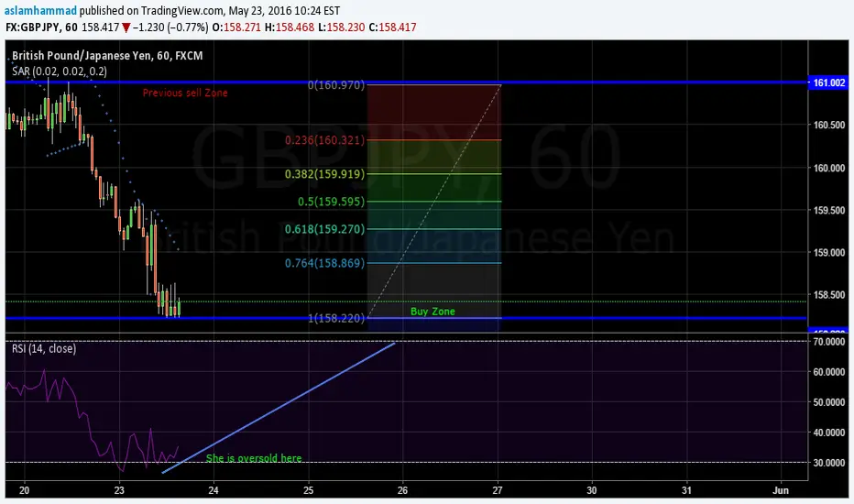This screenshot has height=504, width=854.
Task: Click the 160.500 price axis label
Action: coord(829,125)
